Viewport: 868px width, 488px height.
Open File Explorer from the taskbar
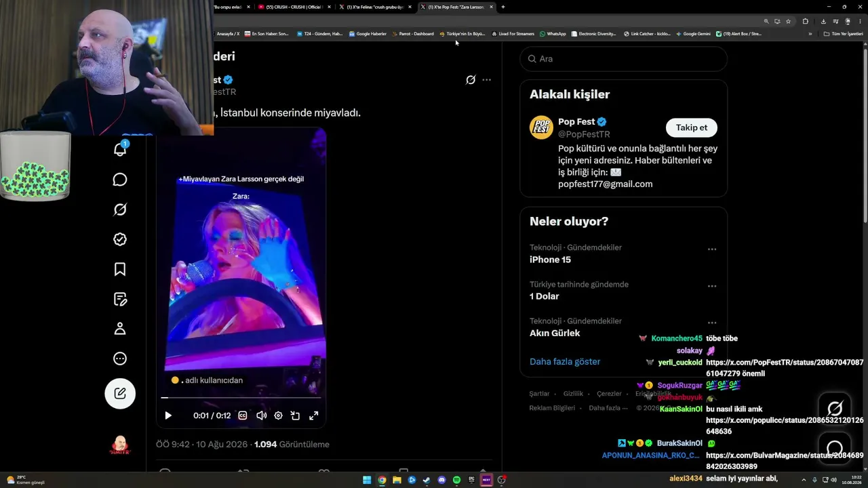(x=397, y=480)
